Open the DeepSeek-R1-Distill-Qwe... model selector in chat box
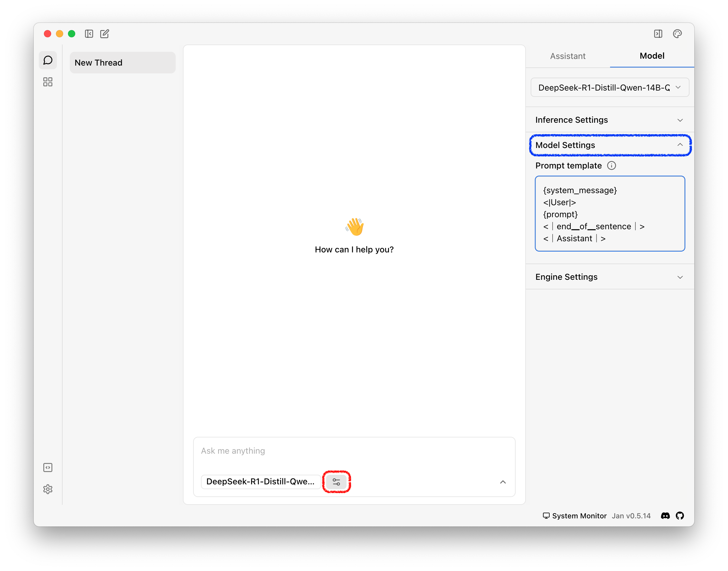The width and height of the screenshot is (728, 571). (x=261, y=482)
